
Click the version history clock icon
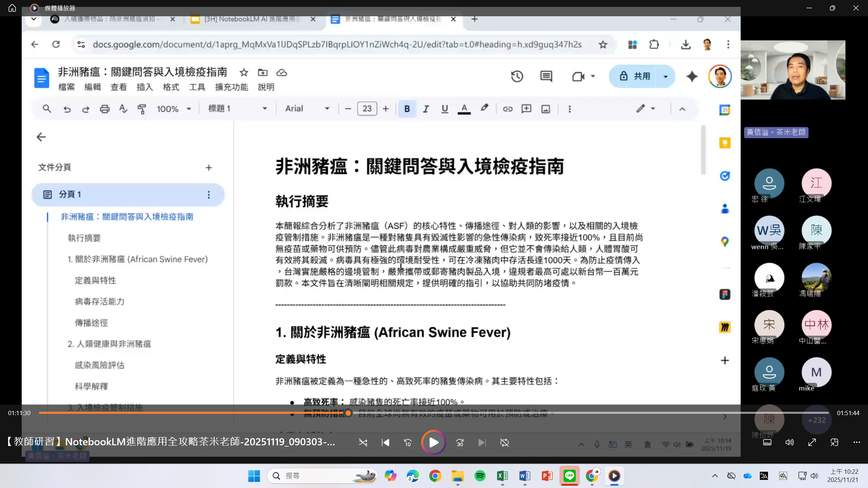click(517, 76)
